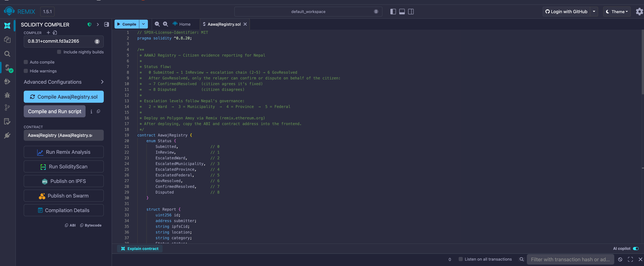The image size is (644, 266).
Task: Select the AawajRegistry.sol tab
Action: 224,24
